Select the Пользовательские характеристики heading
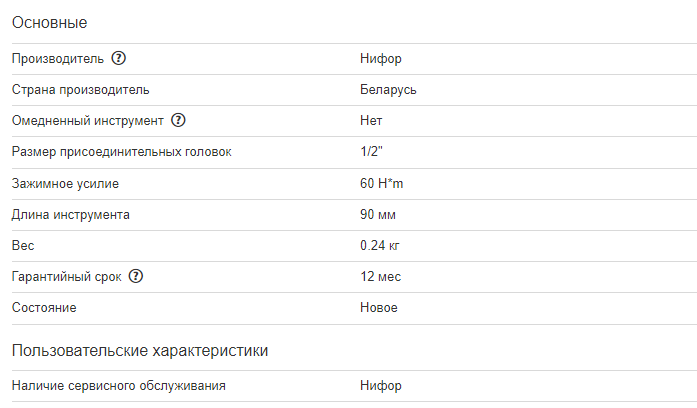This screenshot has height=408, width=697. click(139, 350)
